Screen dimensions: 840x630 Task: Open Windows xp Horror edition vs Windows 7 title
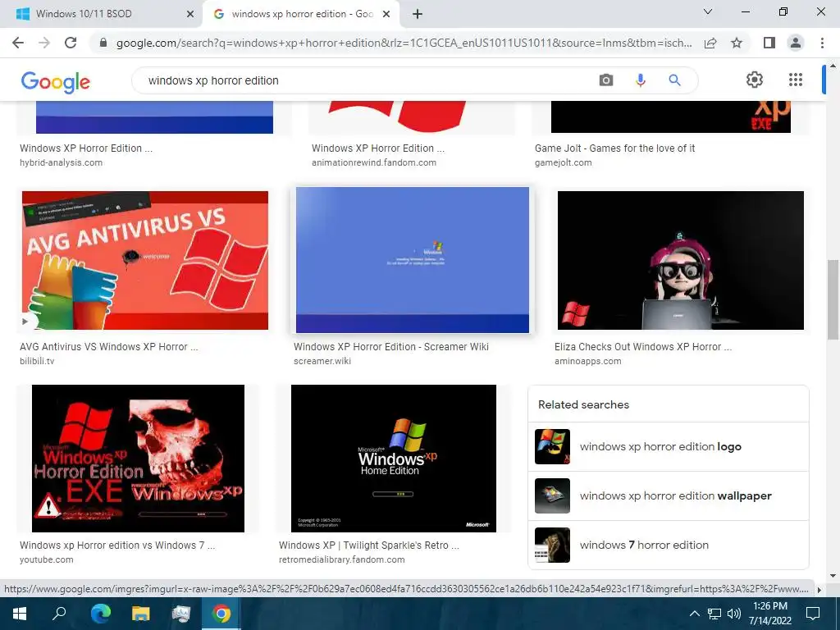pyautogui.click(x=117, y=546)
